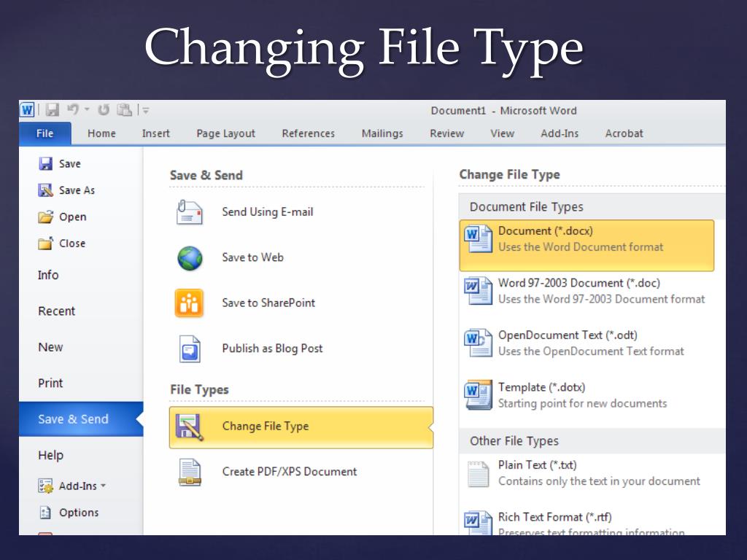Choose Send Using E-mail option

click(x=268, y=212)
